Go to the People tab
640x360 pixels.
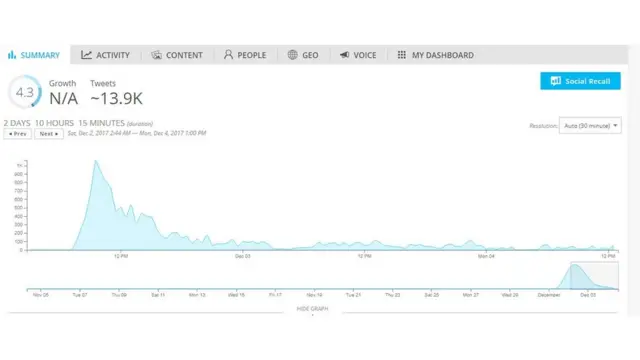[x=245, y=55]
